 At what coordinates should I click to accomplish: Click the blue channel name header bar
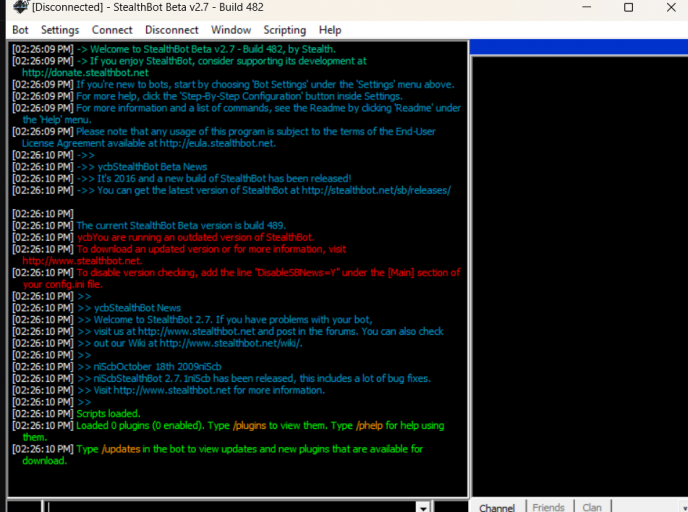[x=579, y=47]
